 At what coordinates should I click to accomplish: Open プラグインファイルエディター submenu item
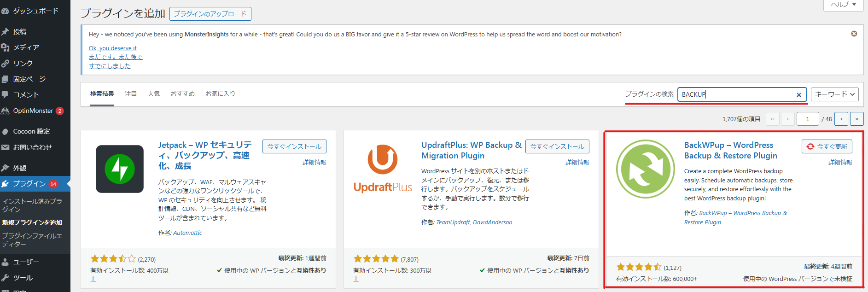pos(32,240)
